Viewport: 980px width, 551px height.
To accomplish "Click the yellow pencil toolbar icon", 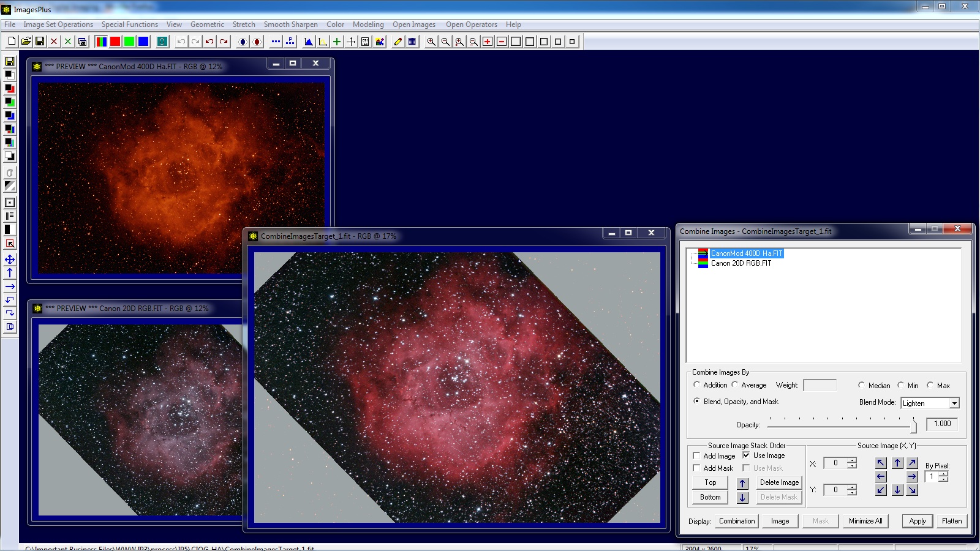I will click(398, 42).
